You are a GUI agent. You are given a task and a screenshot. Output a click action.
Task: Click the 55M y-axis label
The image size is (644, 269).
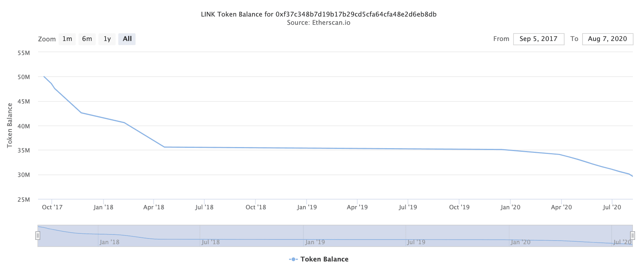24,53
